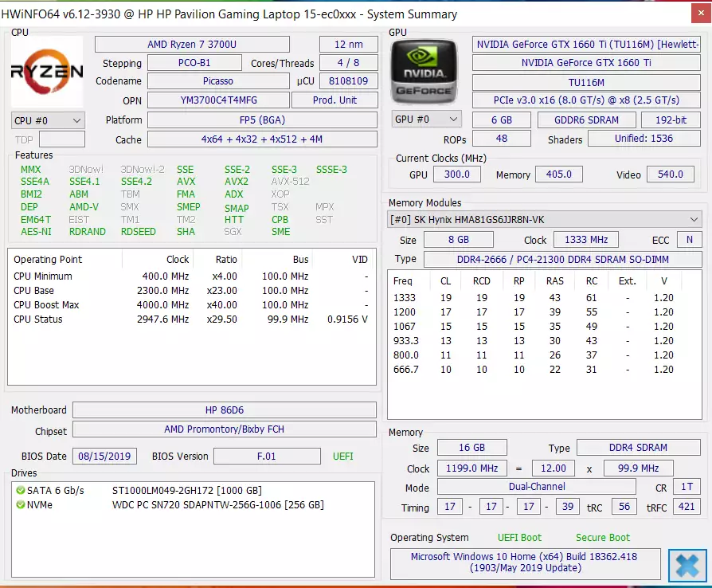The image size is (712, 588).
Task: Select the CPU Boost Max row
Action: (x=191, y=305)
